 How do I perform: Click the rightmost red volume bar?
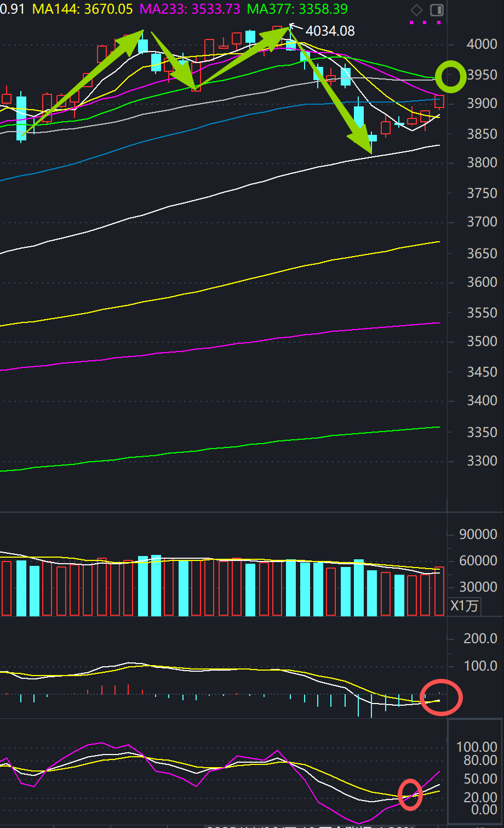[x=439, y=591]
